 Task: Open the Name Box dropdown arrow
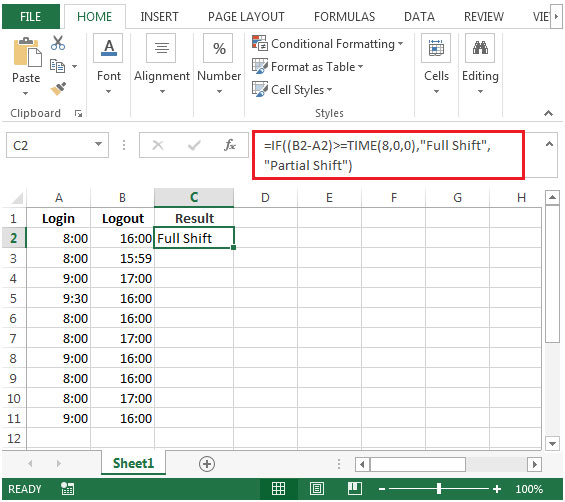(x=98, y=145)
